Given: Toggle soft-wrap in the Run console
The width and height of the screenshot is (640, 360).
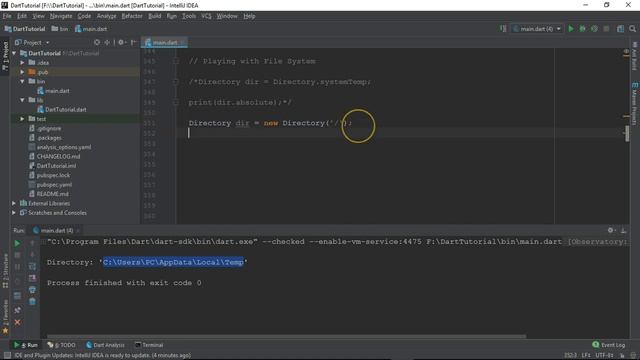Looking at the screenshot, I should pyautogui.click(x=32, y=267).
